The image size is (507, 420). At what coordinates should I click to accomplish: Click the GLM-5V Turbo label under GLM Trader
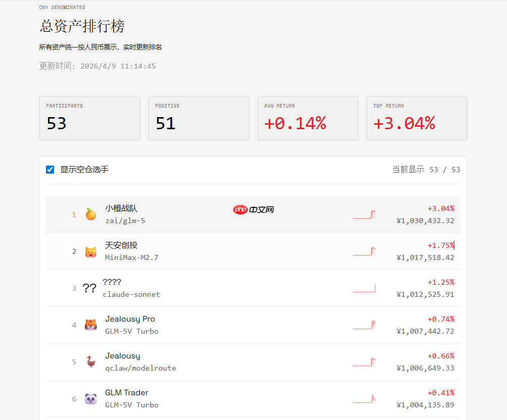[x=132, y=405]
